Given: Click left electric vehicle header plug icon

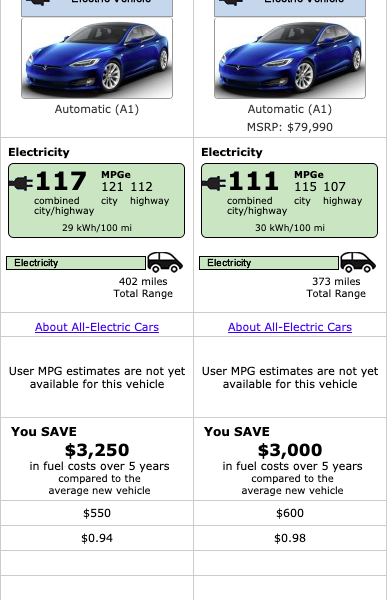Looking at the screenshot, I should click(38, 2).
